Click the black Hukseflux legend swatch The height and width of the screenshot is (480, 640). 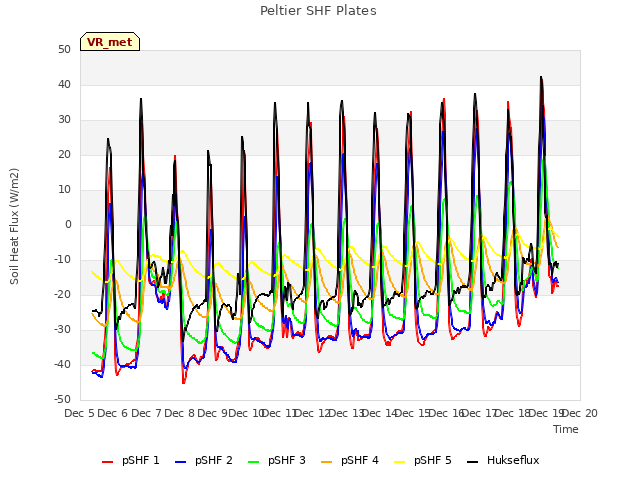(x=473, y=462)
